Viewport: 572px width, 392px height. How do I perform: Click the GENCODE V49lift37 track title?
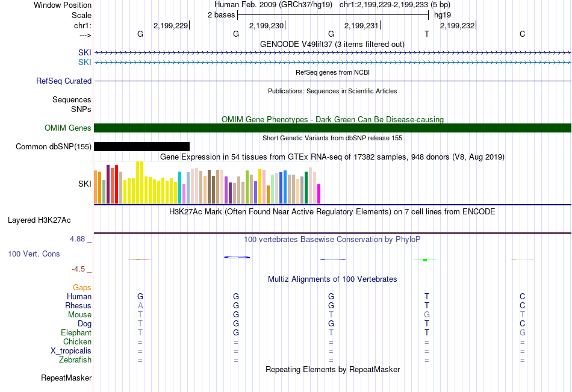tap(332, 44)
